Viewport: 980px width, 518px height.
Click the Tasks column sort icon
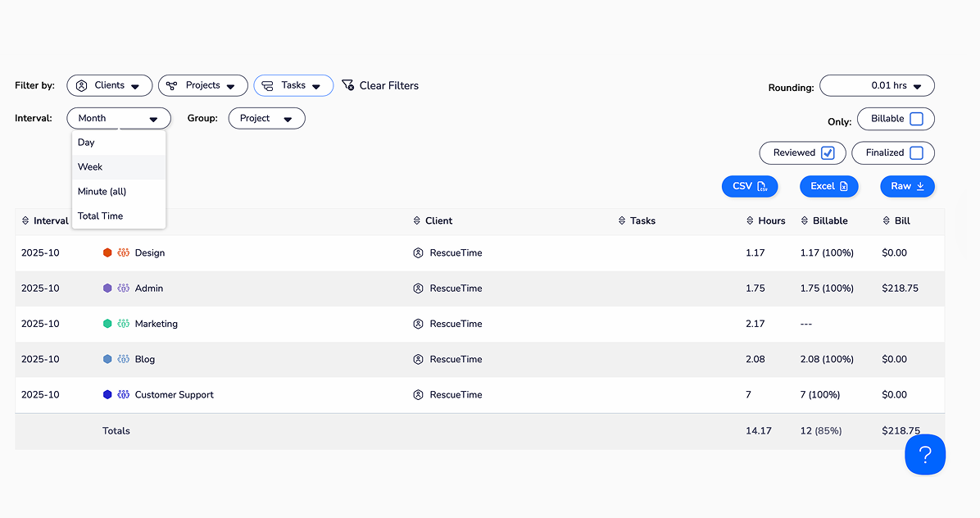622,221
